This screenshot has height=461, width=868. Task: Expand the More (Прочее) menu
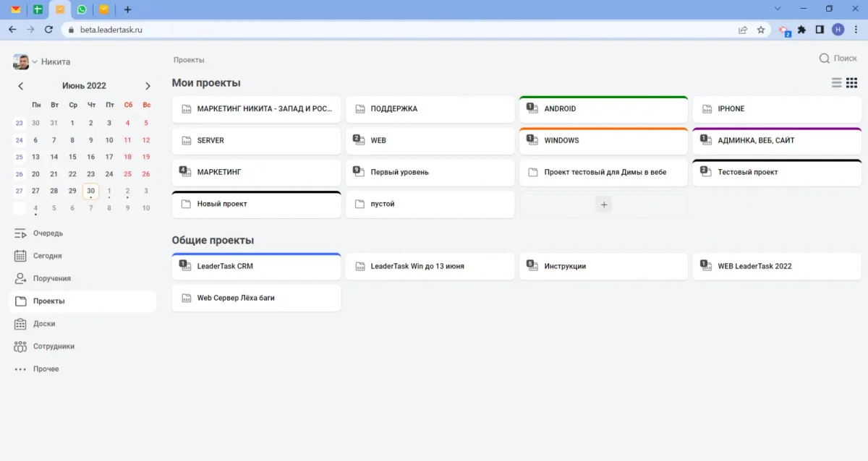point(46,369)
